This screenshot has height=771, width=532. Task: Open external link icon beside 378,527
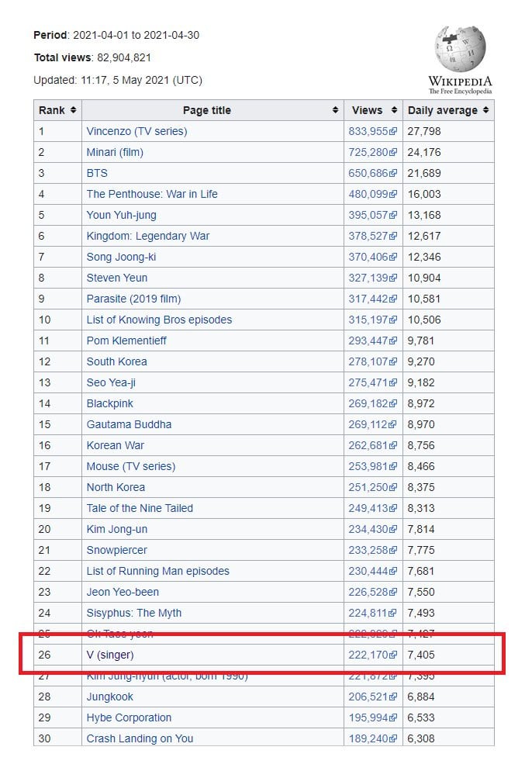[393, 236]
